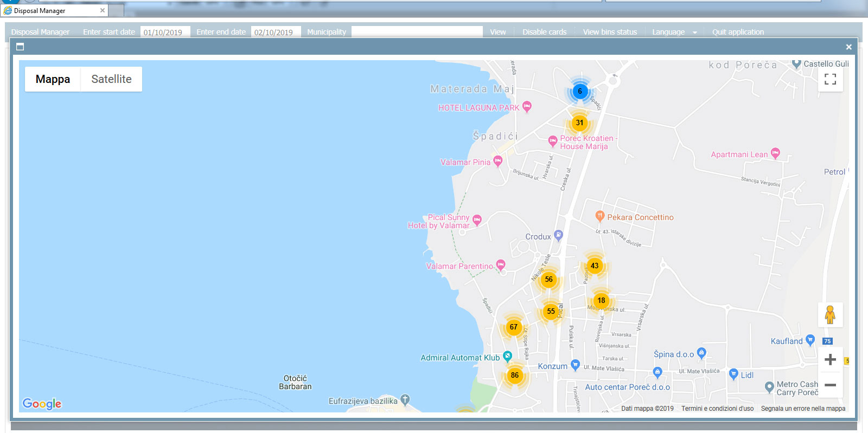Switch to Mappa map view
This screenshot has width=868, height=433.
53,79
